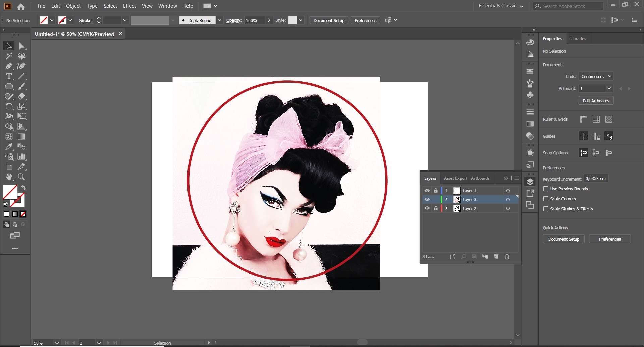Enable Scale Corners checkbox
The height and width of the screenshot is (347, 644).
546,199
